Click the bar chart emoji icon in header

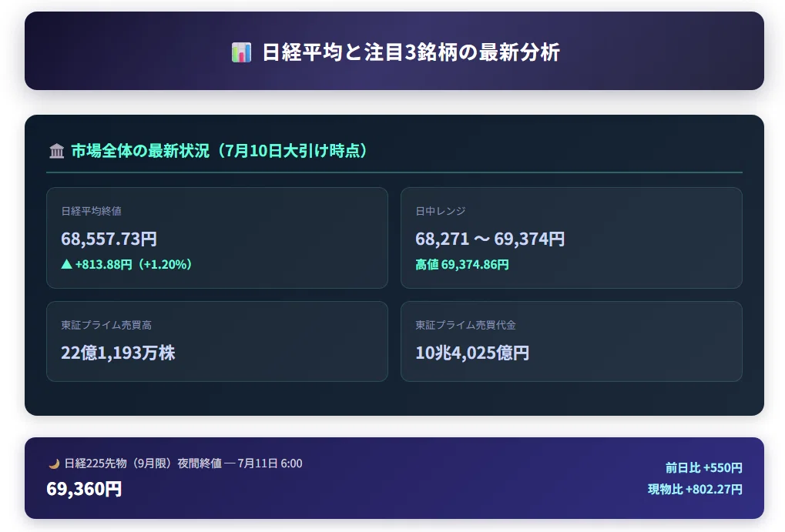[x=241, y=52]
